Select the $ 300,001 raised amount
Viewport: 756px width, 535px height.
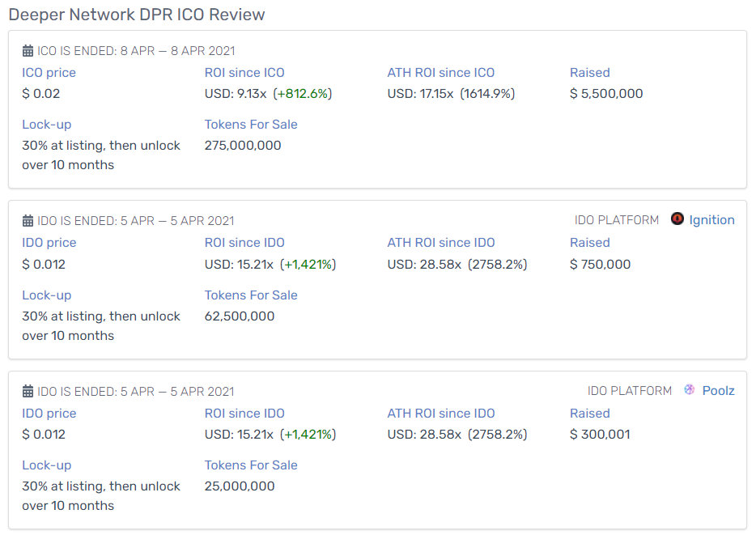(x=600, y=435)
